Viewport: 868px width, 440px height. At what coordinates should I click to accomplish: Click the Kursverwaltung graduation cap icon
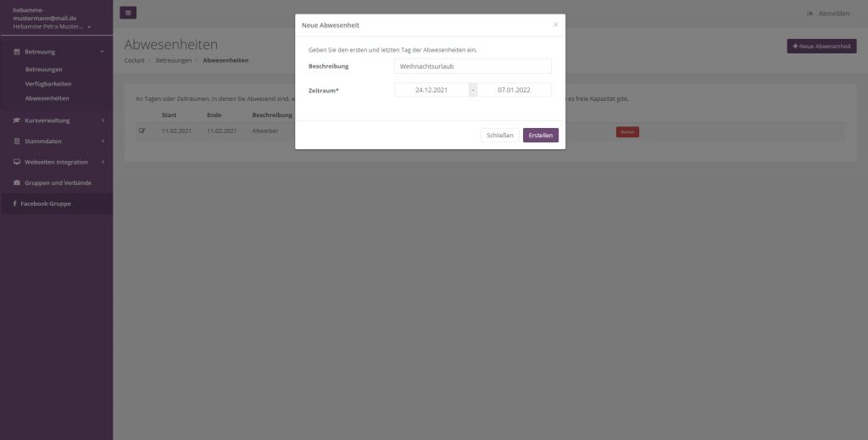click(17, 120)
